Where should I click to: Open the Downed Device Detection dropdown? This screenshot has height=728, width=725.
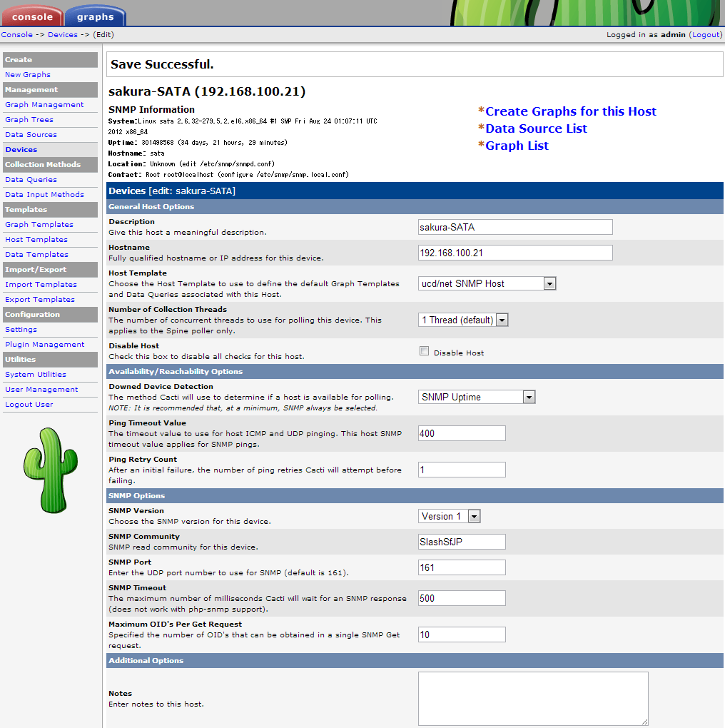point(477,397)
